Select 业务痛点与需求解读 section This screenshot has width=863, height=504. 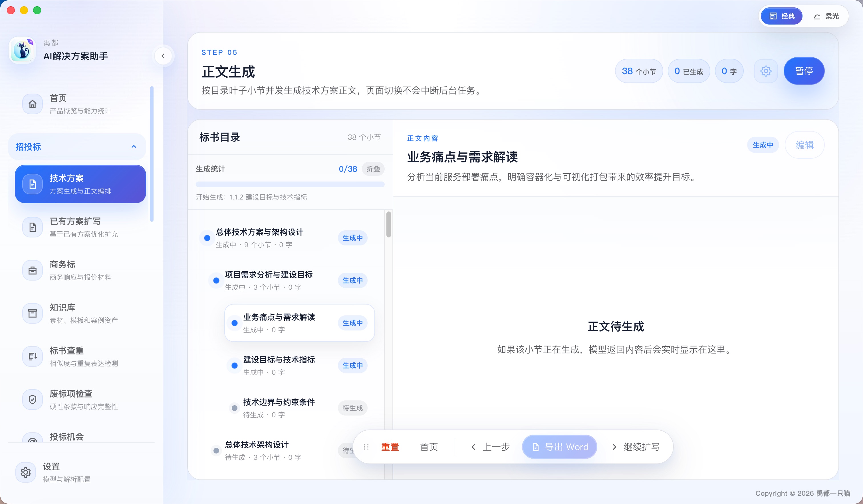299,323
